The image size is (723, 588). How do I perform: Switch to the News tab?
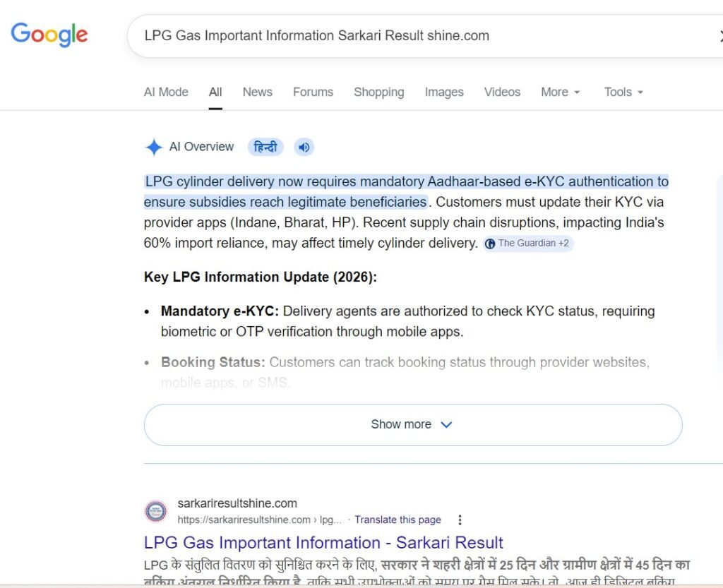pyautogui.click(x=257, y=92)
